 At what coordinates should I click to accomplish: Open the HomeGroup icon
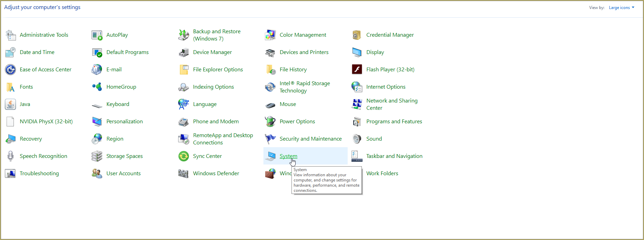pyautogui.click(x=97, y=87)
